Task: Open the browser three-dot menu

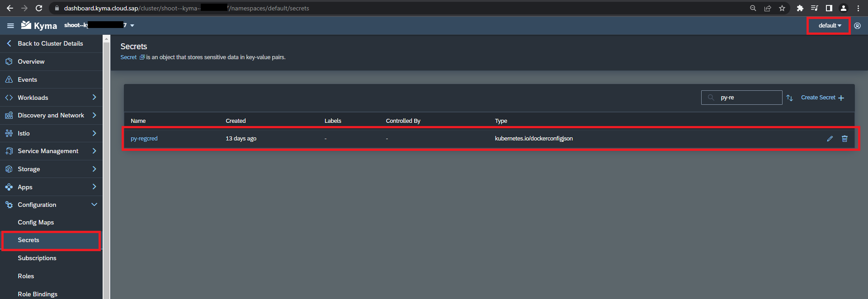Action: click(858, 8)
